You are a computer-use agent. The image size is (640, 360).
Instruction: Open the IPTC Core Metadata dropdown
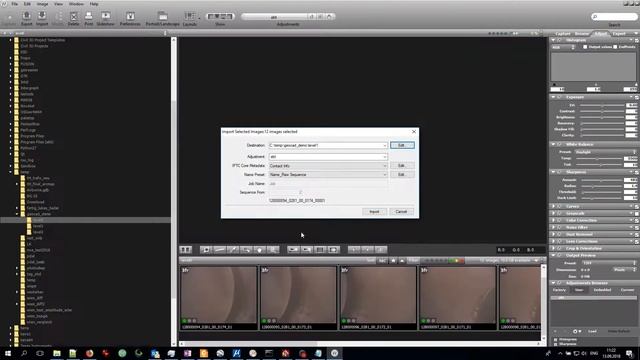[384, 166]
